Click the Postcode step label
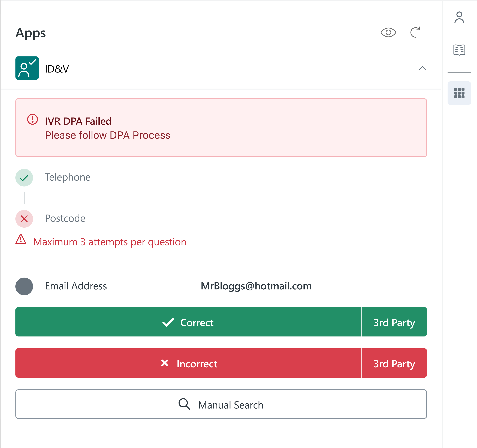 click(x=65, y=218)
